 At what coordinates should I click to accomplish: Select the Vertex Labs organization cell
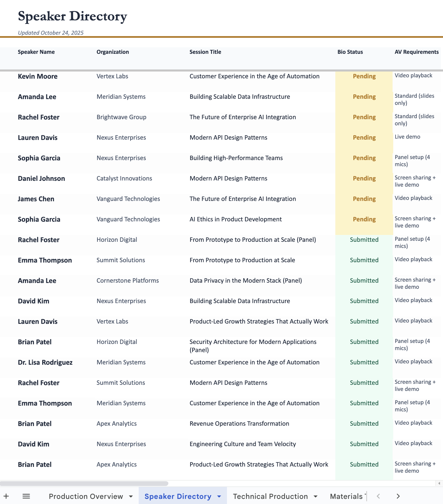click(x=112, y=76)
